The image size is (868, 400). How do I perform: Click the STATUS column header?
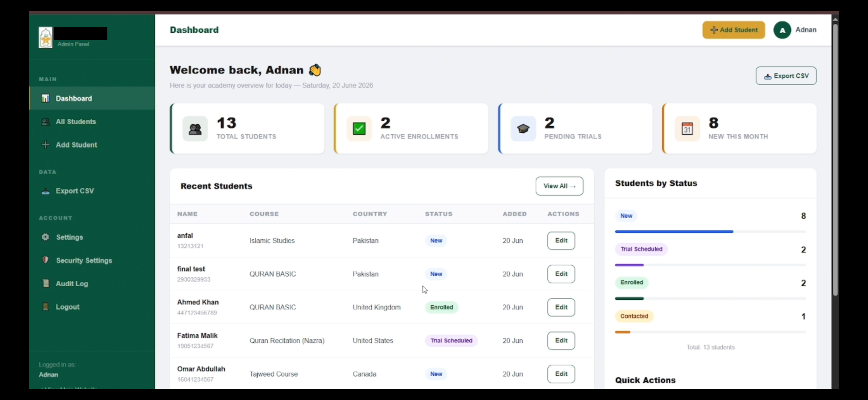(x=438, y=214)
